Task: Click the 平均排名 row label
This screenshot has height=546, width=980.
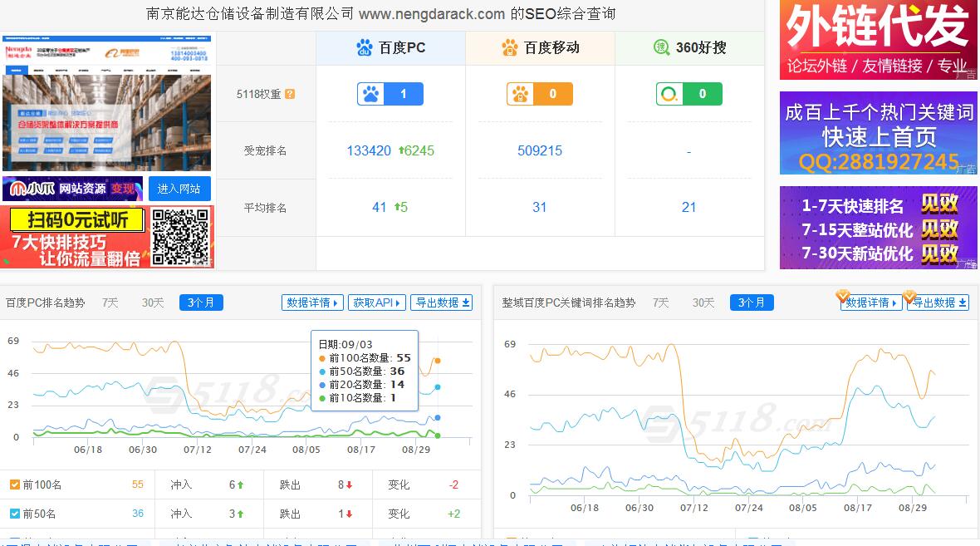Action: pyautogui.click(x=265, y=208)
